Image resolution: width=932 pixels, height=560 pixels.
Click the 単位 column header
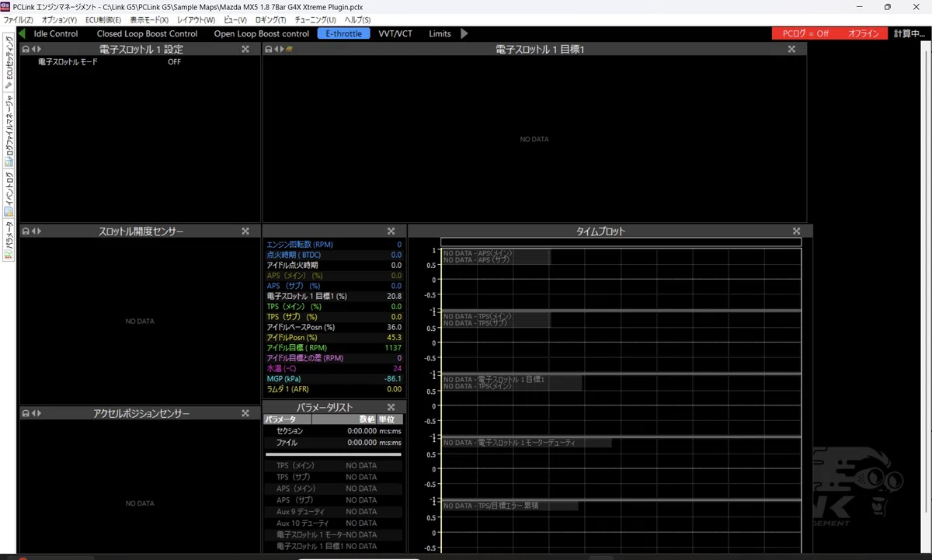(x=390, y=419)
